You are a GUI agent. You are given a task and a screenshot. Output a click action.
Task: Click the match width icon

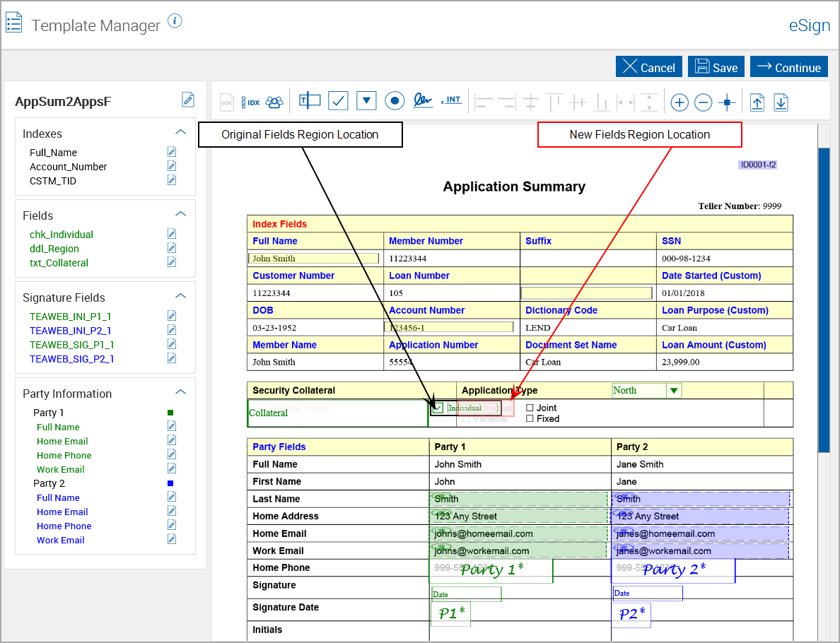coord(626,102)
